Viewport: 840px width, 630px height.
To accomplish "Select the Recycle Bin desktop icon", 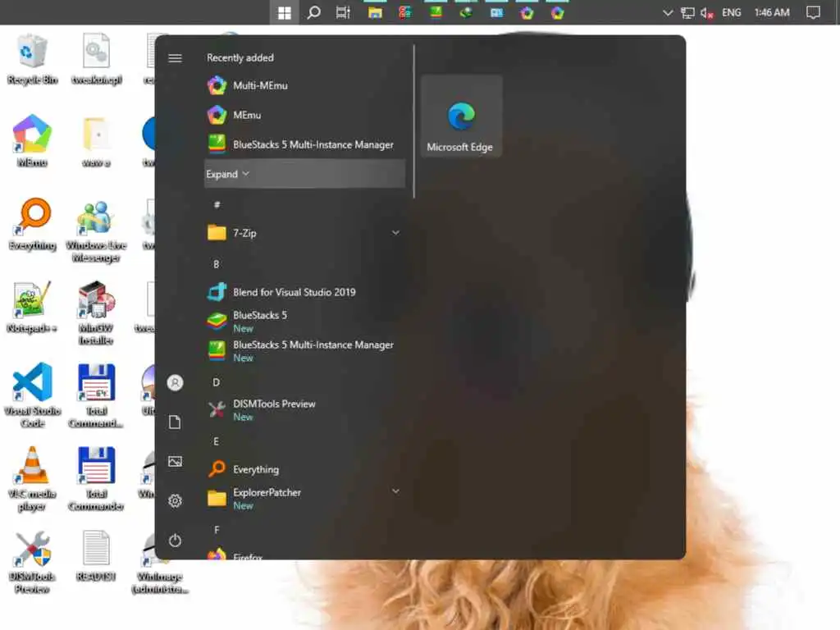I will click(x=32, y=59).
